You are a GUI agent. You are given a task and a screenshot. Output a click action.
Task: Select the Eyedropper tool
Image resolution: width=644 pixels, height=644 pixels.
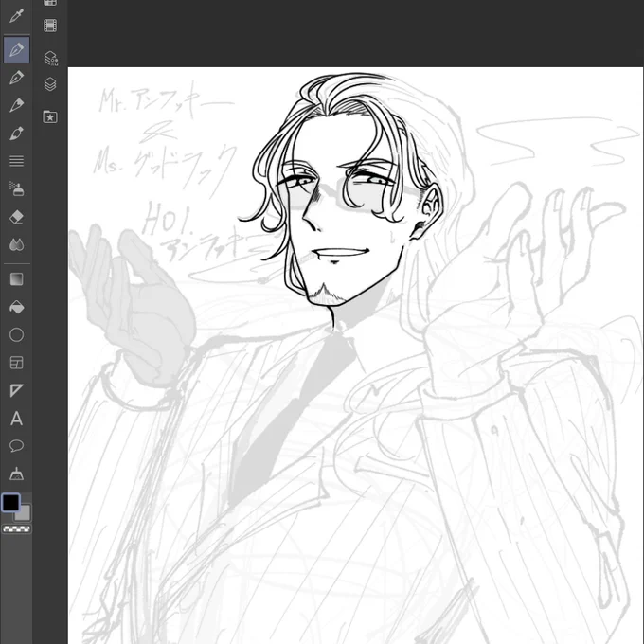coord(16,16)
